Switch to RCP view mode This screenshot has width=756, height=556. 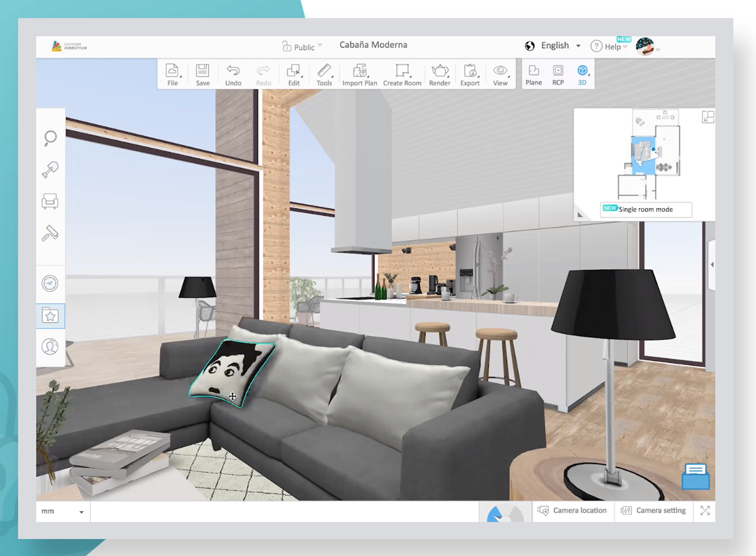558,74
